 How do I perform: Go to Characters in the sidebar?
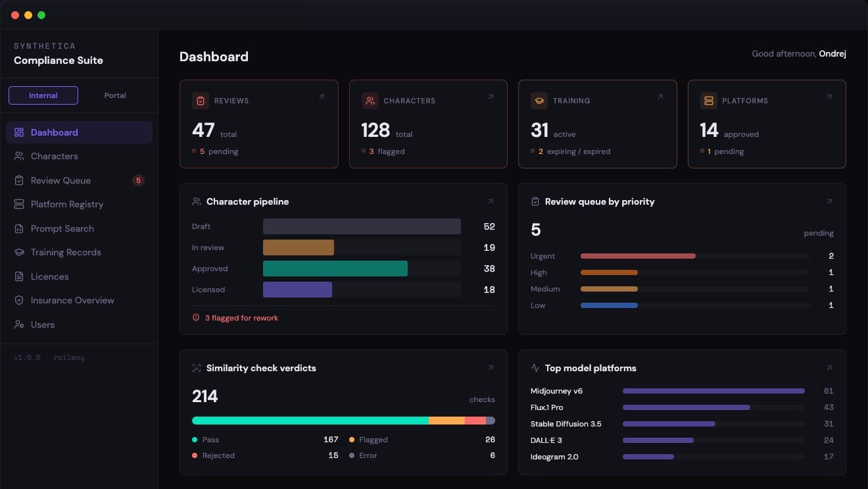pos(79,156)
